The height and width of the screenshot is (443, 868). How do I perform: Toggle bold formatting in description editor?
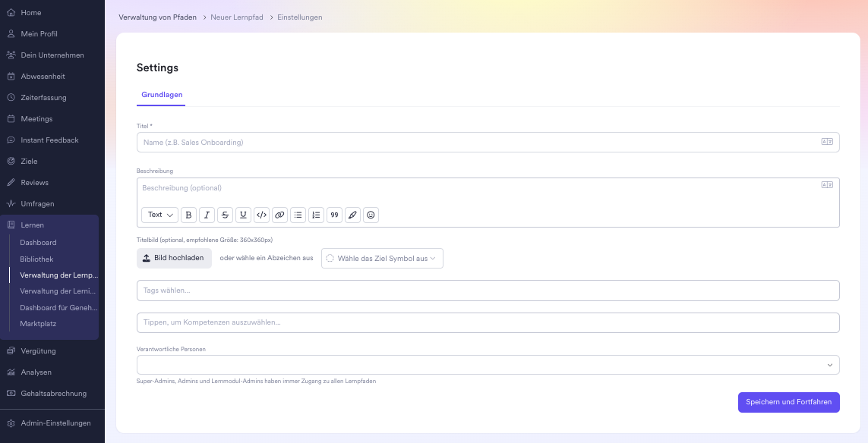189,215
